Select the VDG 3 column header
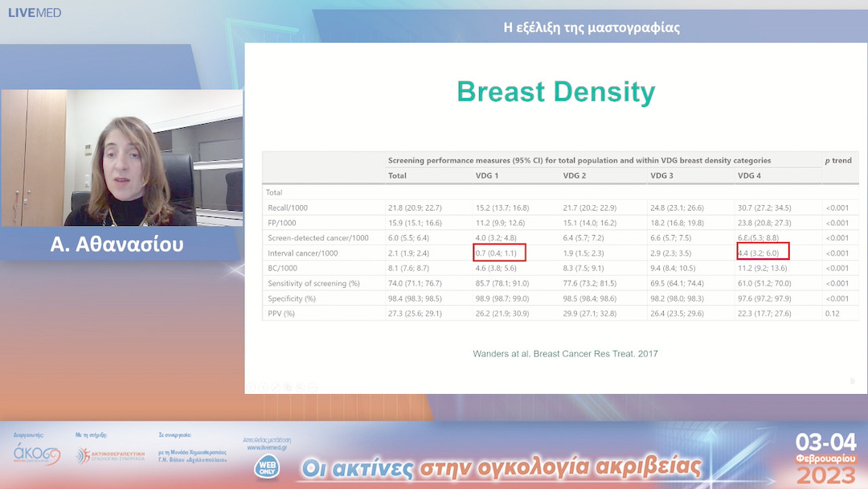This screenshot has height=489, width=868. 662,175
